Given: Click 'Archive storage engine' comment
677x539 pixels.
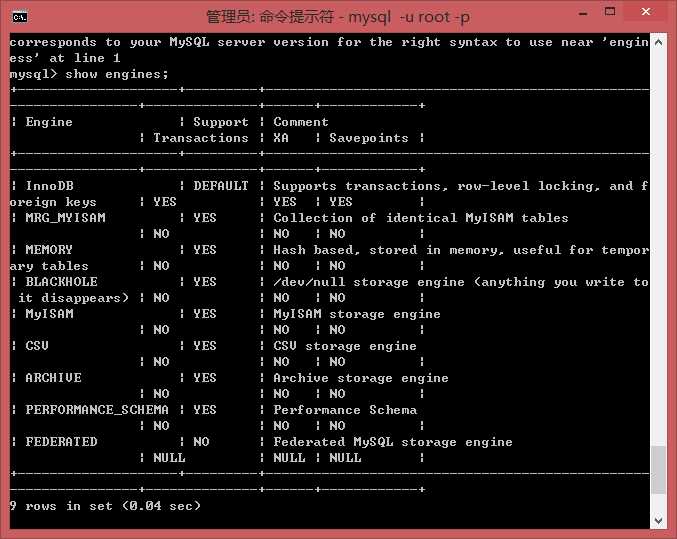Looking at the screenshot, I should [361, 378].
